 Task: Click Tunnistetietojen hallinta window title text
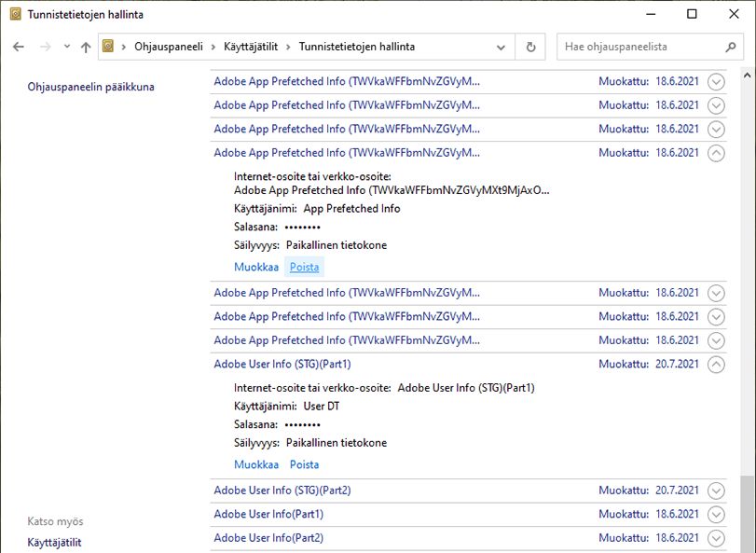(86, 15)
